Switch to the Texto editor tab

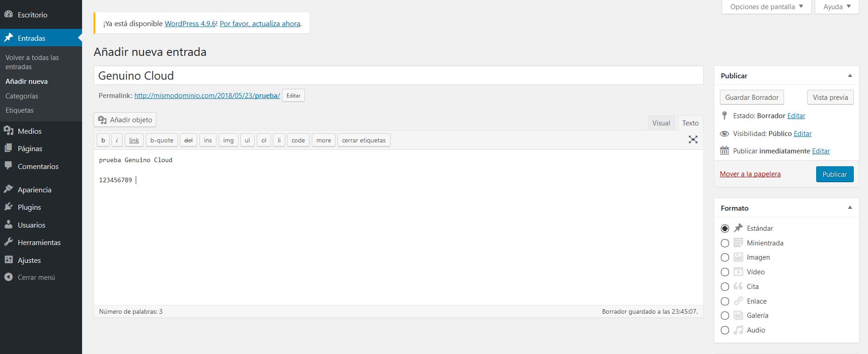[690, 123]
